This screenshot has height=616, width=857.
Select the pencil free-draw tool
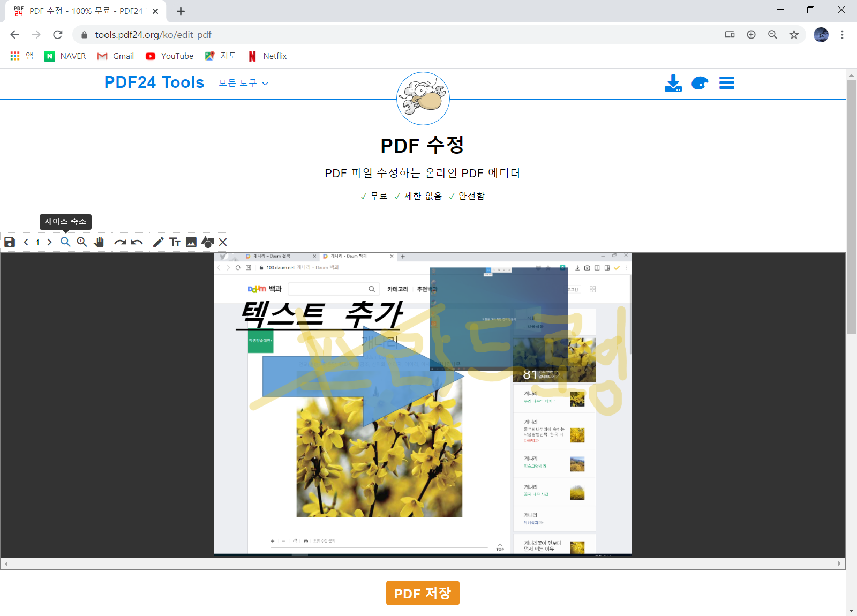(x=158, y=242)
